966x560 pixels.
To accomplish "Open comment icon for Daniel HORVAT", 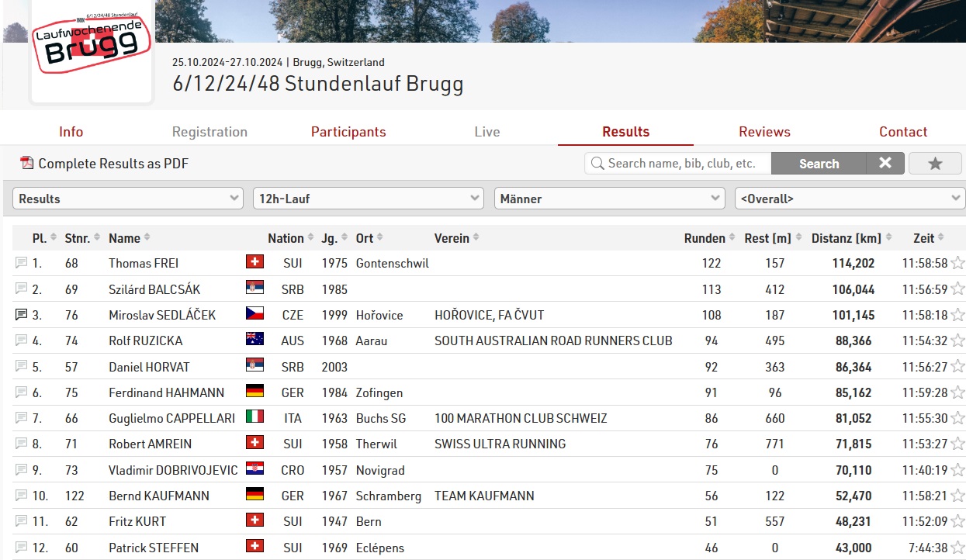I will [21, 366].
